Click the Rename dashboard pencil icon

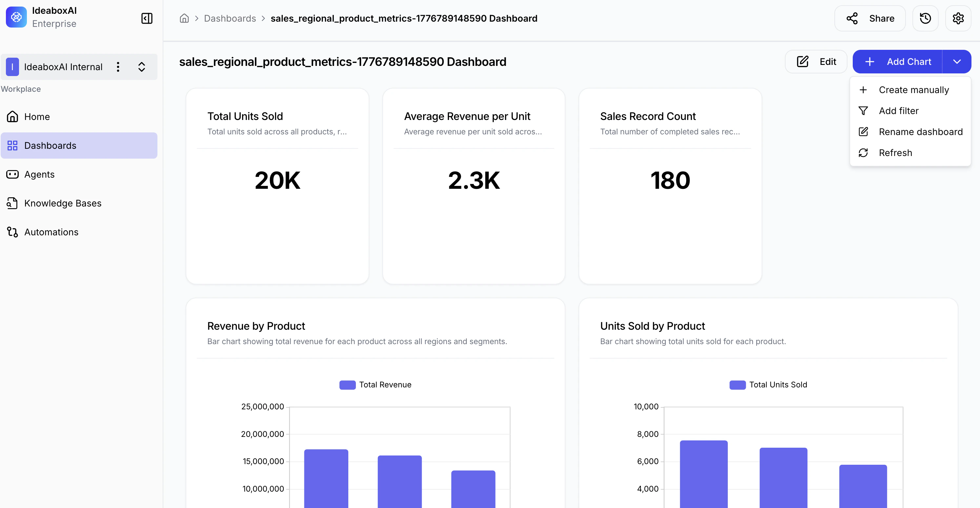tap(863, 131)
